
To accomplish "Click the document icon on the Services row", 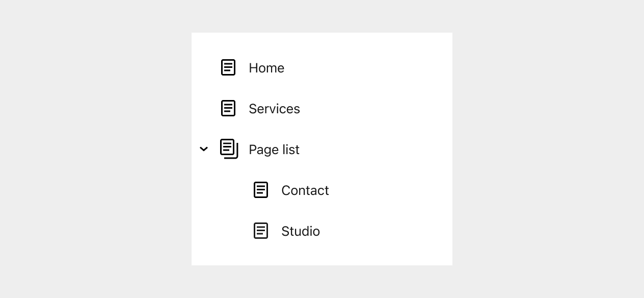I will (x=228, y=108).
